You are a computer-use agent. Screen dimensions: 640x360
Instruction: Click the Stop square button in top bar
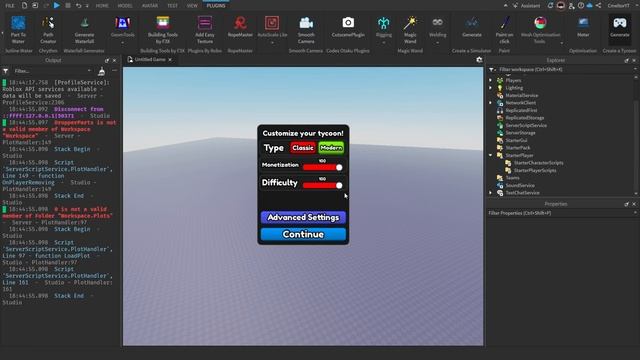(68, 6)
